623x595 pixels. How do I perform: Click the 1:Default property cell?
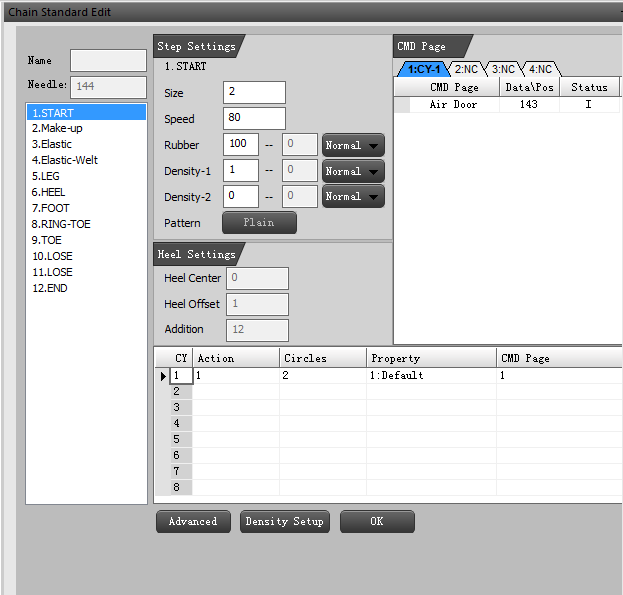pyautogui.click(x=431, y=376)
